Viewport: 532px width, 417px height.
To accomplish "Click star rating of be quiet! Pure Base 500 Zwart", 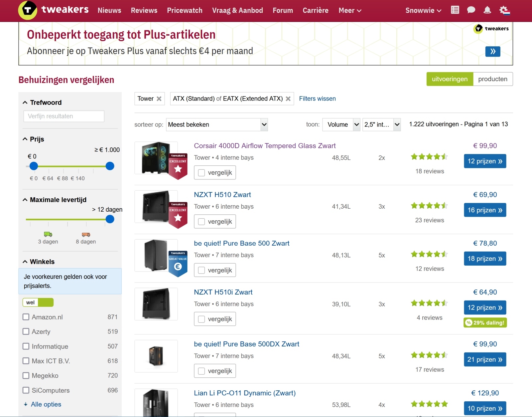I will [430, 254].
